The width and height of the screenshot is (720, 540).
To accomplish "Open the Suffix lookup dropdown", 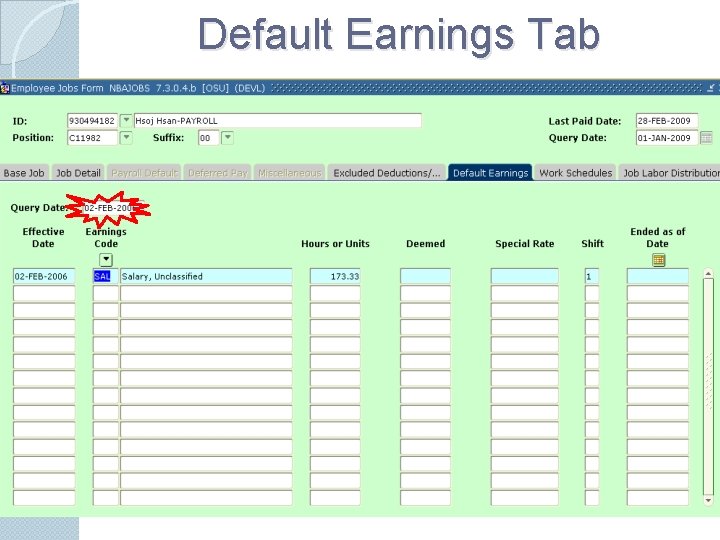I will point(227,137).
